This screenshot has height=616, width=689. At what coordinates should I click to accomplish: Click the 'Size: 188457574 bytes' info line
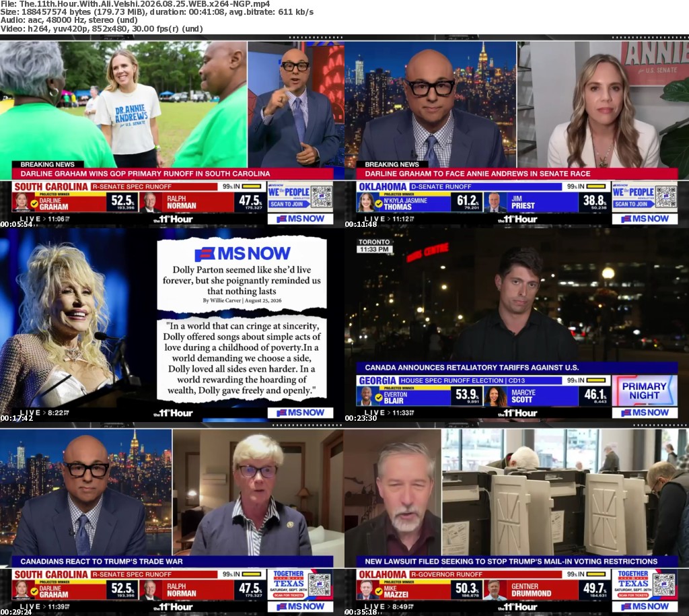(157, 12)
